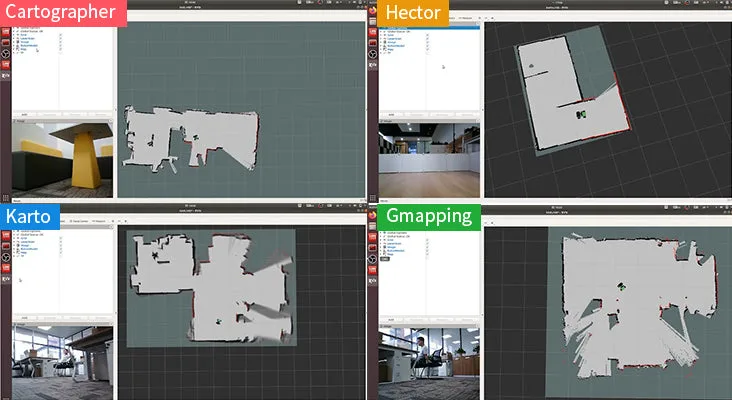Select the RobotModel display in Gmapping tree
The width and height of the screenshot is (732, 400).
[x=395, y=251]
